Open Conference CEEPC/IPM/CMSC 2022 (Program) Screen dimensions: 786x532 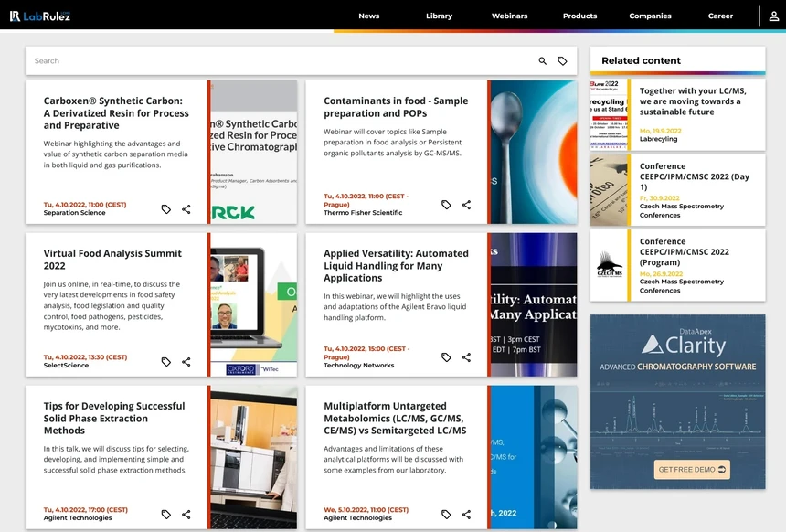(x=685, y=251)
